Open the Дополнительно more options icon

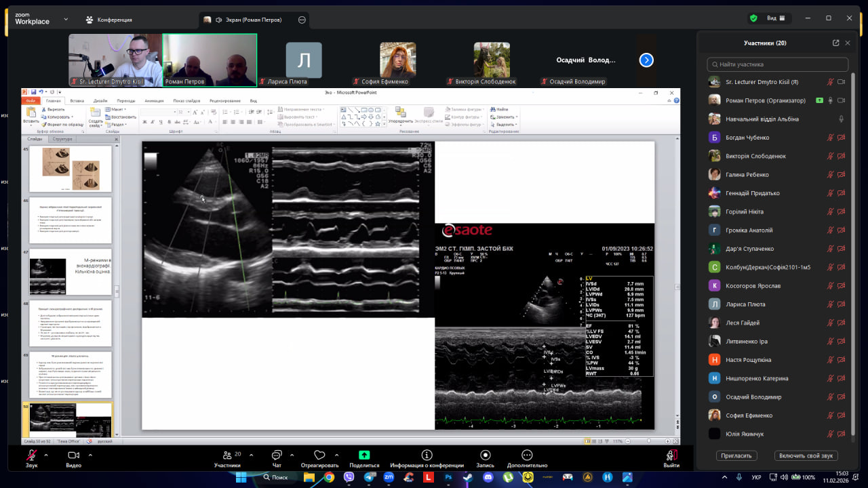[526, 455]
